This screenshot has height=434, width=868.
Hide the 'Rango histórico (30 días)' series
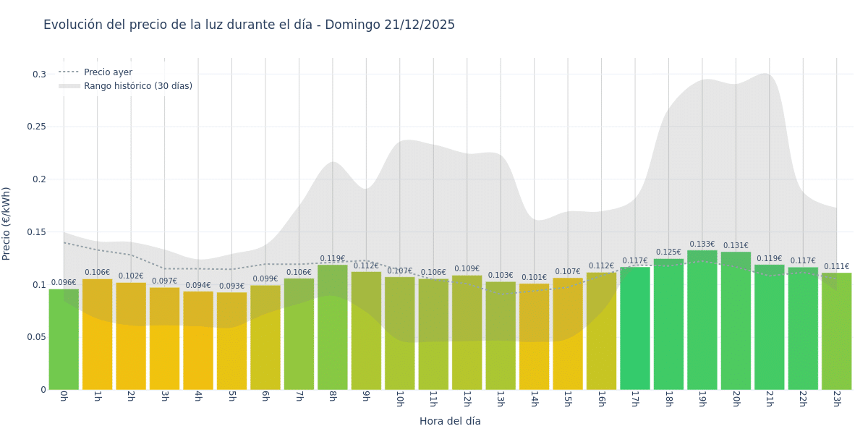pos(137,86)
